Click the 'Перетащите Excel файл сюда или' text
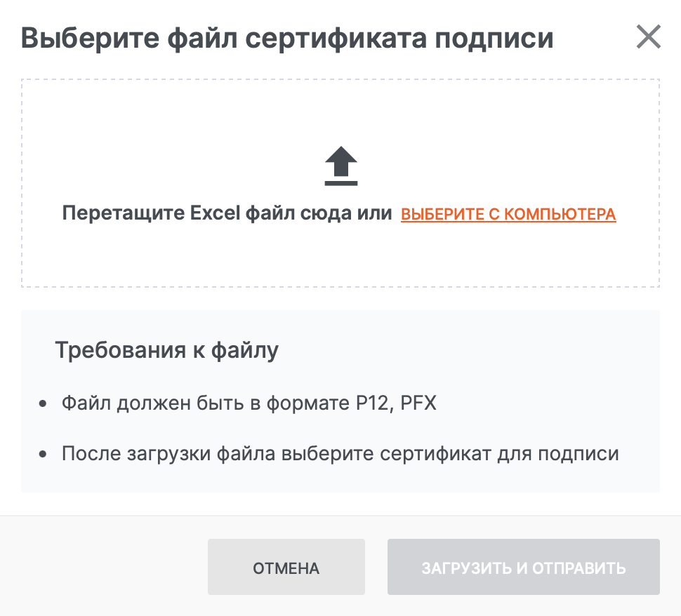This screenshot has width=681, height=616. click(x=227, y=213)
